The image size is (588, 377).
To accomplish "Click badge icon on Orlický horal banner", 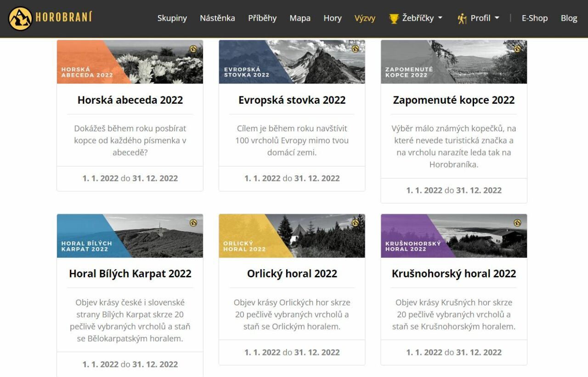I will (x=355, y=223).
